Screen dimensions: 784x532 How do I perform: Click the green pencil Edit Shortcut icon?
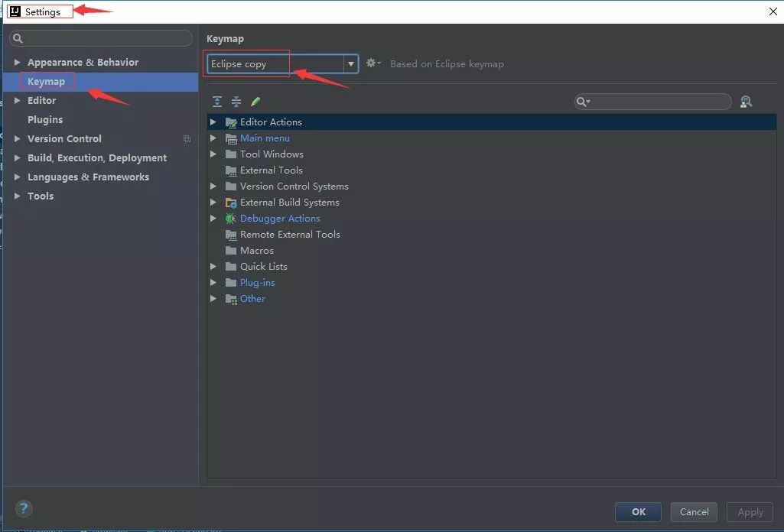click(255, 101)
